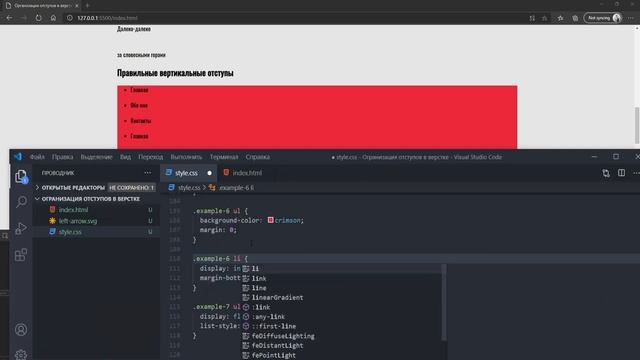Open the Справка menu
640x360 pixels.
258,157
